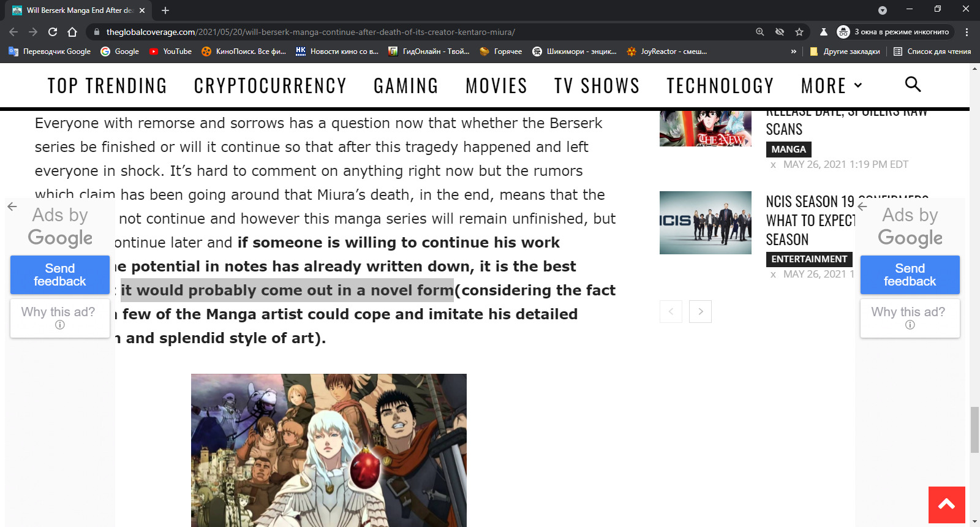Click the third-party cookies blocked eye icon
Viewport: 980px width, 527px height.
click(780, 32)
